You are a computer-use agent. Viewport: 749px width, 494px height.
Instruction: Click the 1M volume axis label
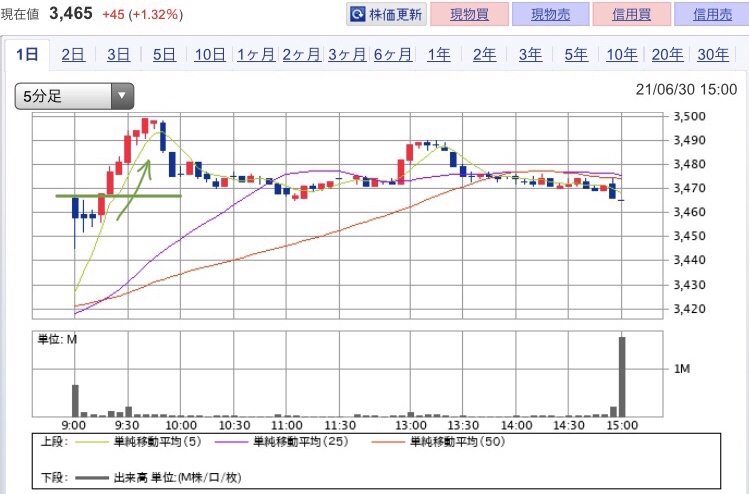pos(682,368)
